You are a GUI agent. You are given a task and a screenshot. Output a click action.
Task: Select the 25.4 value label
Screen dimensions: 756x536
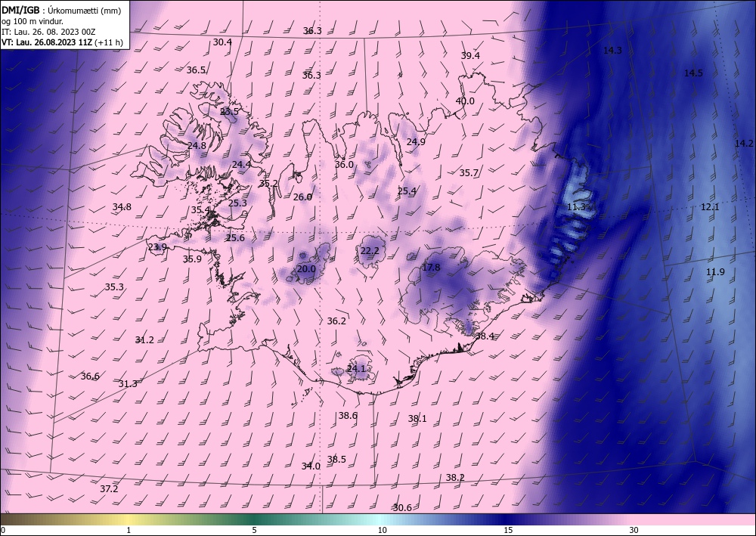pyautogui.click(x=407, y=191)
